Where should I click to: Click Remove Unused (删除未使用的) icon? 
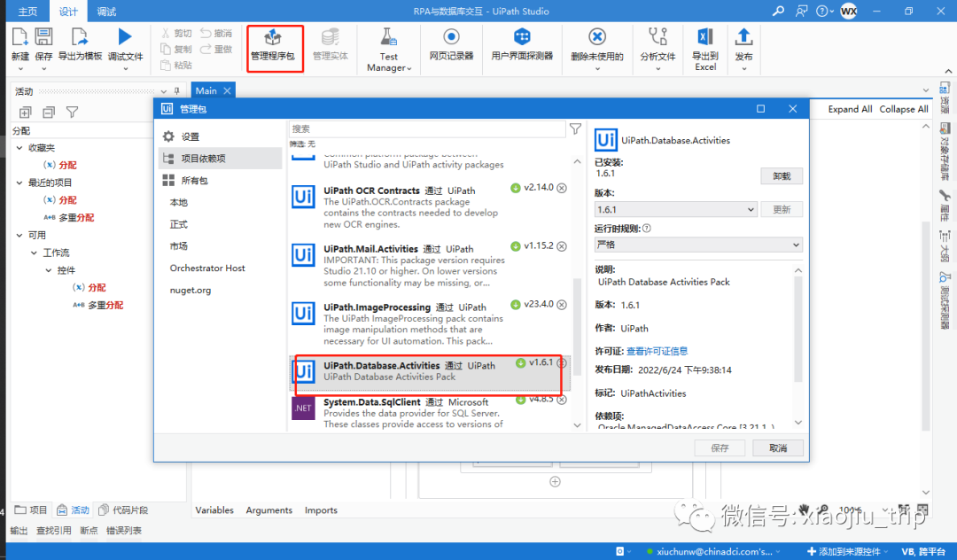click(597, 37)
